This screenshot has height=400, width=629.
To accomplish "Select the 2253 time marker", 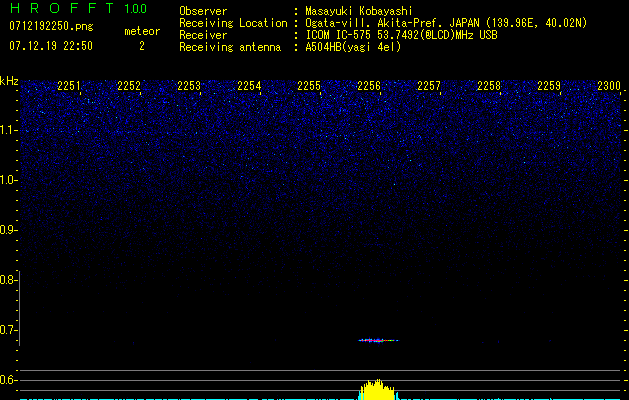I will pos(189,87).
